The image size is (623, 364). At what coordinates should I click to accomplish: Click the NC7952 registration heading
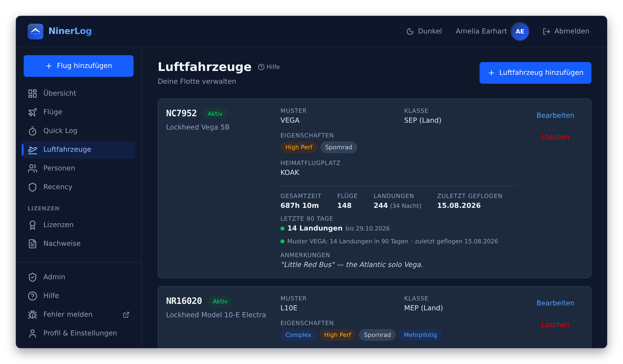coord(181,114)
